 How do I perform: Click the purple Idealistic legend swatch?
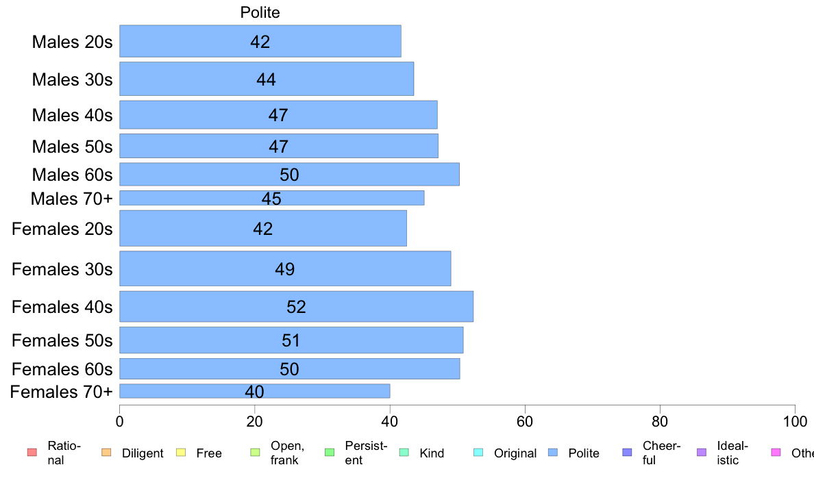[702, 453]
